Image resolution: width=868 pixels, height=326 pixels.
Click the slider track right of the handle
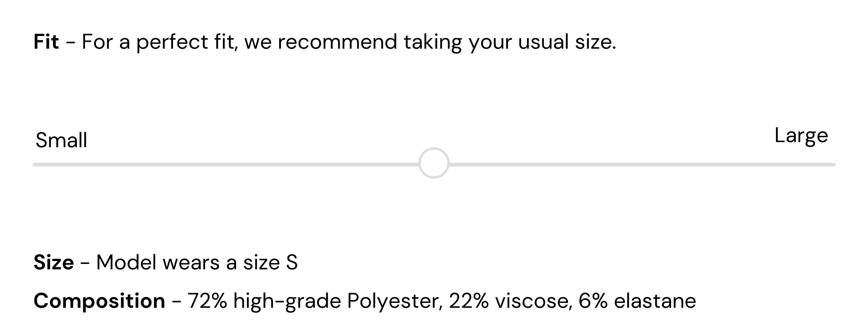(640, 165)
